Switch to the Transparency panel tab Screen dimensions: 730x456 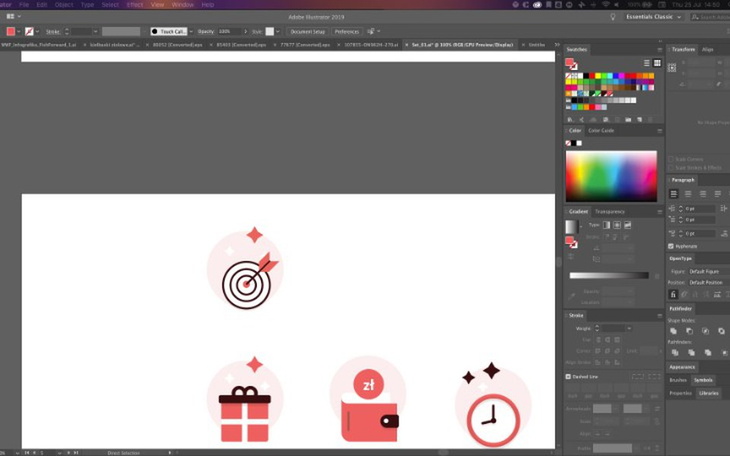click(x=609, y=212)
